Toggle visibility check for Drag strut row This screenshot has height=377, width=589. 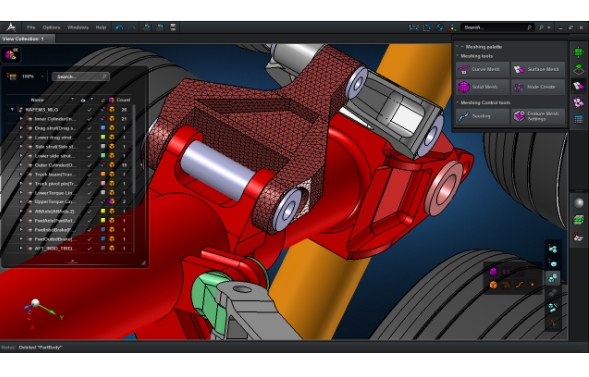89,128
